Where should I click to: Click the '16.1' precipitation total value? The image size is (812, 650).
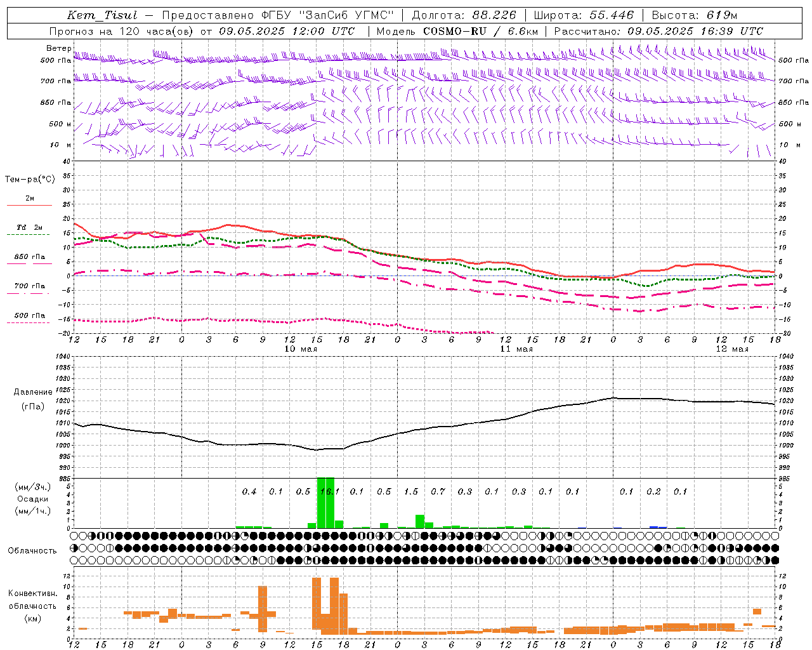(330, 492)
